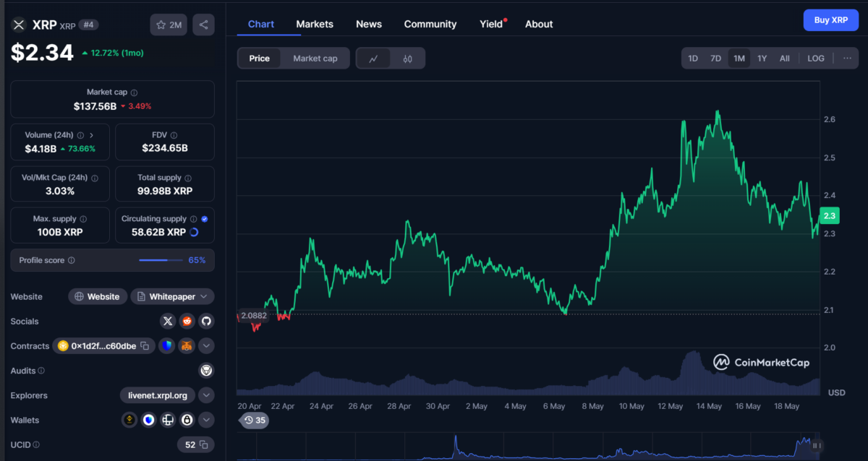Set chart range to 1D
This screenshot has width=868, height=461.
693,59
